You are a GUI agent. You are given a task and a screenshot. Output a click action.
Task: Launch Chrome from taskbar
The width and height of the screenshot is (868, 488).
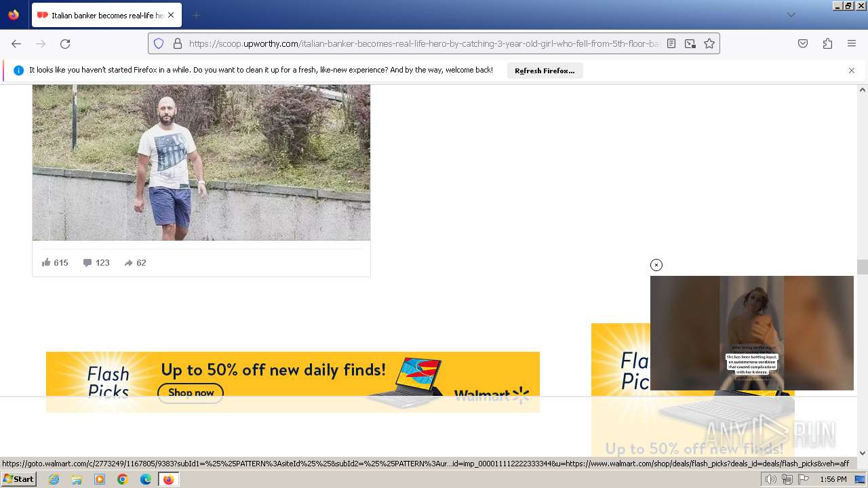point(123,479)
